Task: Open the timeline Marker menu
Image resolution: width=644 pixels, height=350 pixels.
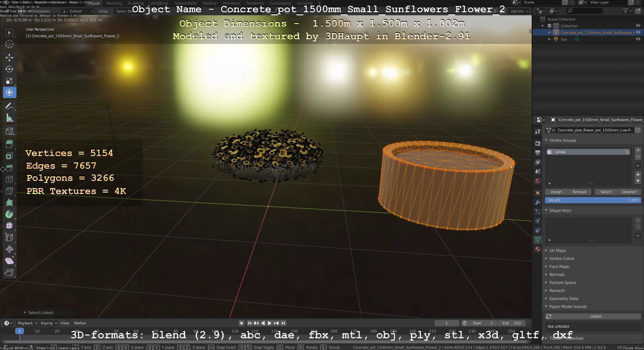Action: pos(80,323)
